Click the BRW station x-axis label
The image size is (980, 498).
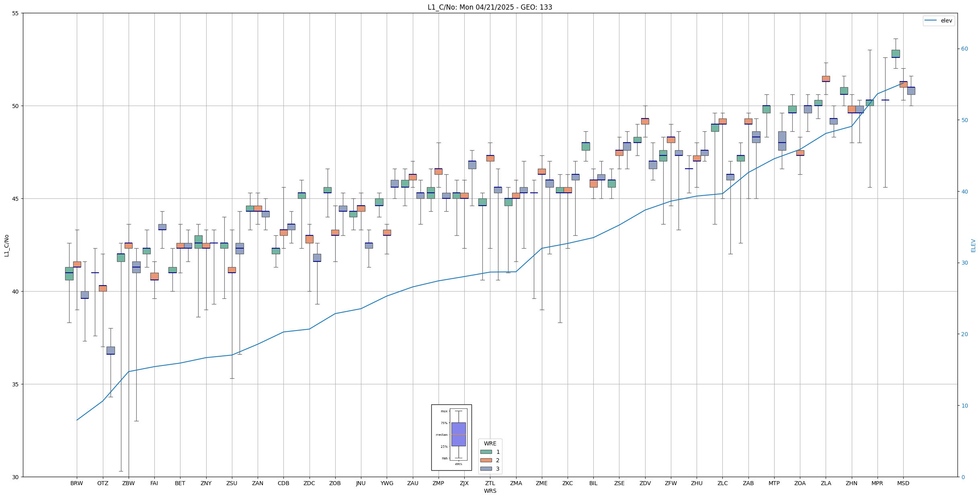[x=76, y=483]
